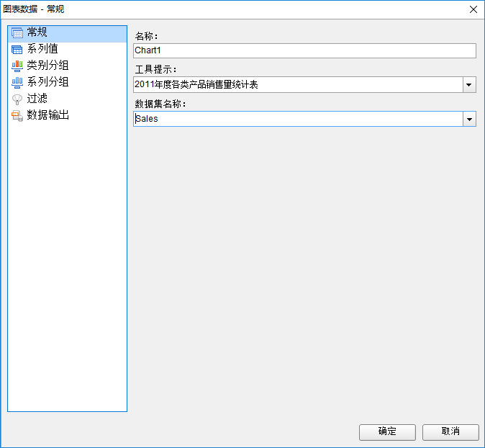Go to 系列分组 via its label
The width and height of the screenshot is (485, 448).
47,82
